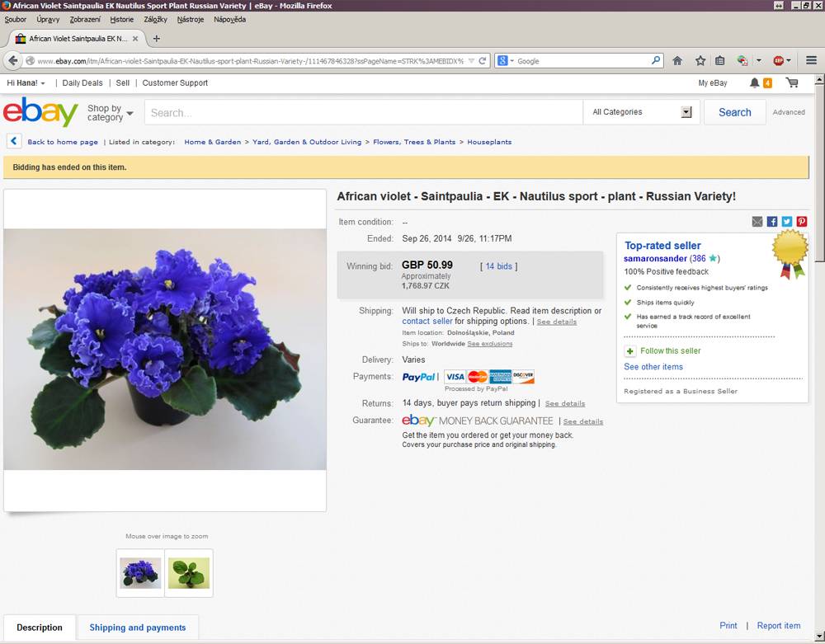Screen dimensions: 825x644
Task: Share listing on Facebook icon
Action: (772, 221)
